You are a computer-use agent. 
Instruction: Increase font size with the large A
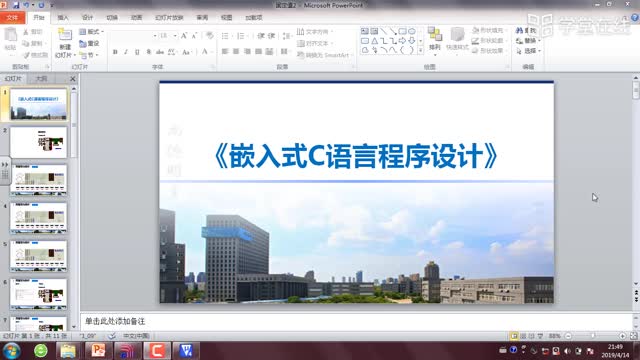(x=184, y=36)
